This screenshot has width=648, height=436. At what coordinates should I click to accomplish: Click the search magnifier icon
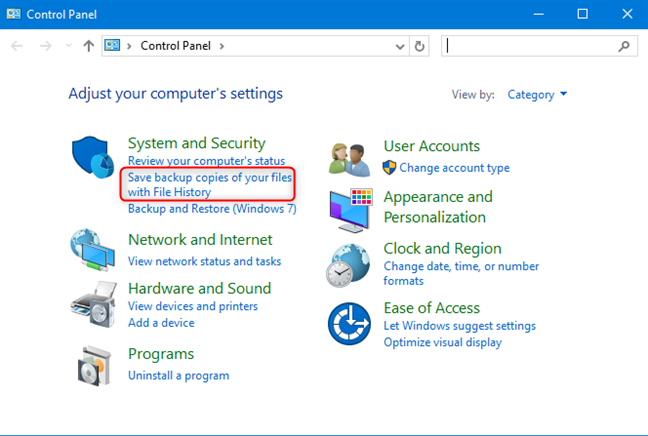pyautogui.click(x=624, y=46)
